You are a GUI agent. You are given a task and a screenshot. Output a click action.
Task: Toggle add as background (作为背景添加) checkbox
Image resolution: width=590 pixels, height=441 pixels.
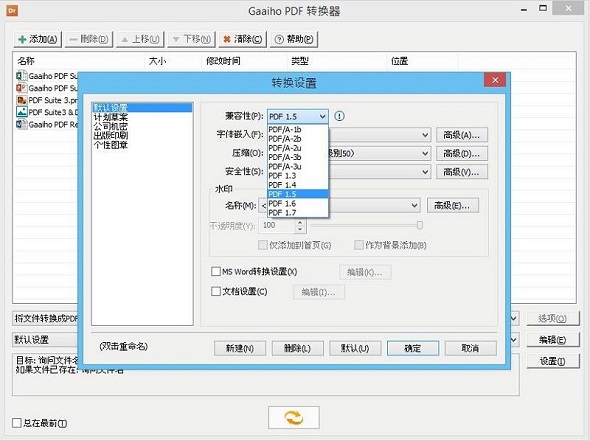click(x=359, y=245)
